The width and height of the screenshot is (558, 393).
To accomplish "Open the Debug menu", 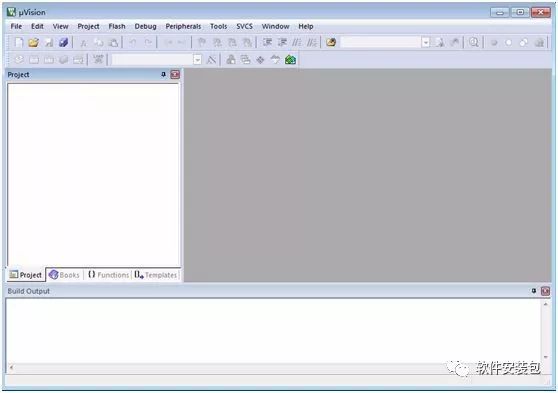I will pyautogui.click(x=145, y=26).
